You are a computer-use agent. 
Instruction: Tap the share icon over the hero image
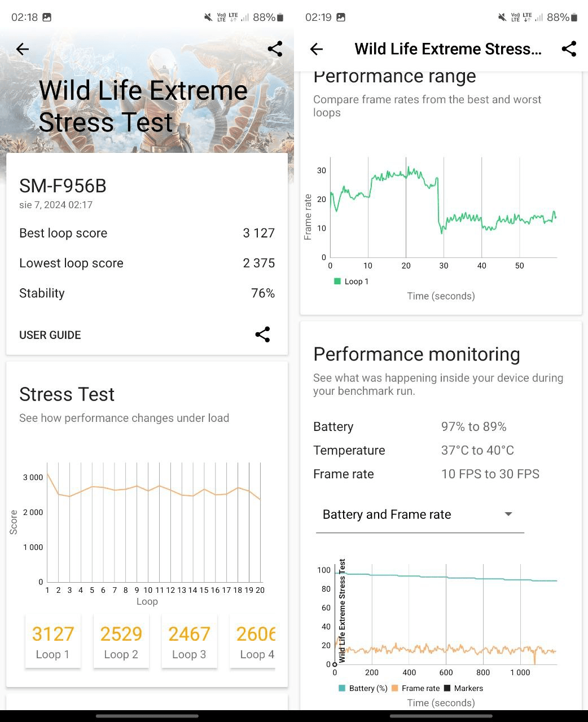tap(275, 49)
